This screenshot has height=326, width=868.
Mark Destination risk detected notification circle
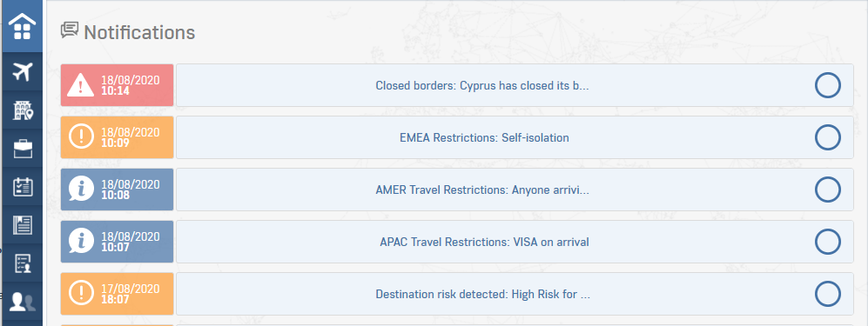(x=828, y=294)
